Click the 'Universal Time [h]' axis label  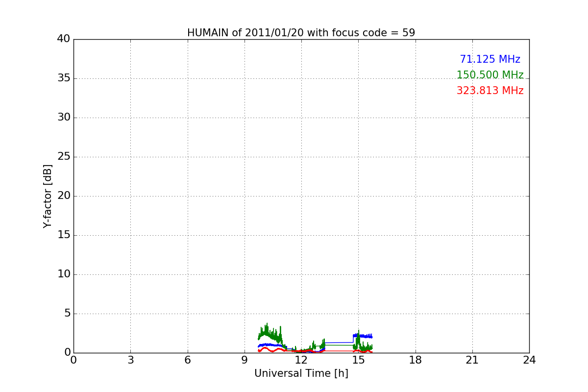tap(301, 373)
